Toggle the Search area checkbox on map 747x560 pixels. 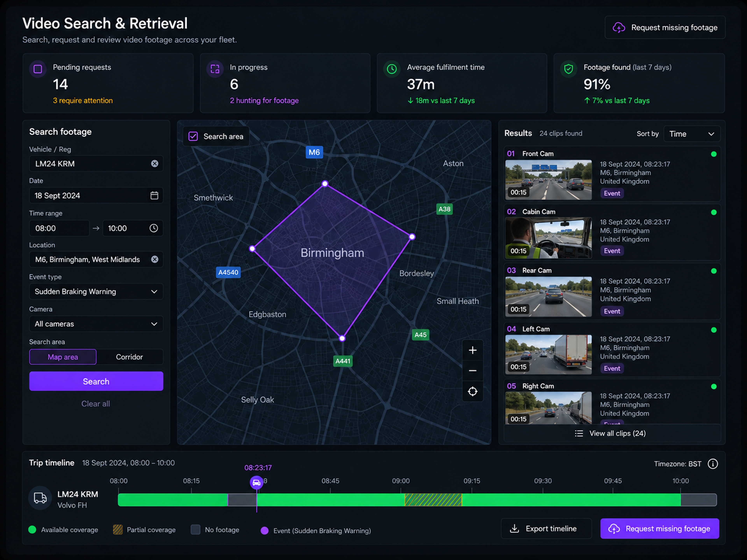(x=193, y=136)
